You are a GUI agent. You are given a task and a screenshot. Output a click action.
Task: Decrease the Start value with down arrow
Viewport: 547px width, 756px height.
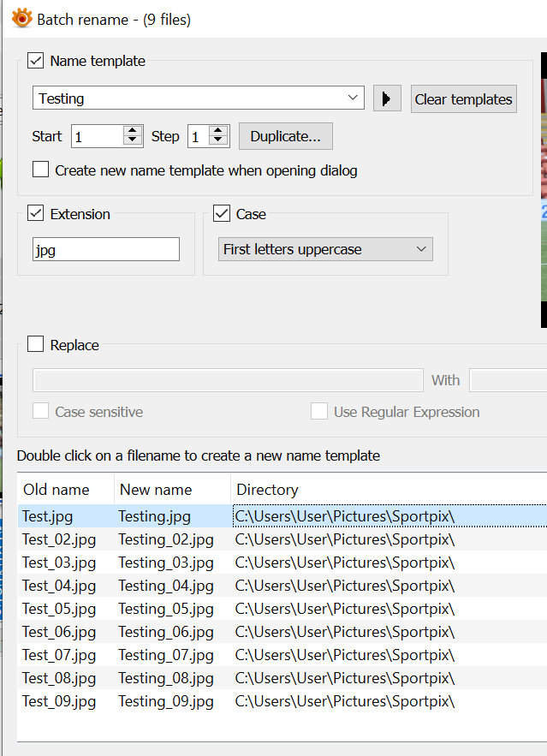coord(132,140)
